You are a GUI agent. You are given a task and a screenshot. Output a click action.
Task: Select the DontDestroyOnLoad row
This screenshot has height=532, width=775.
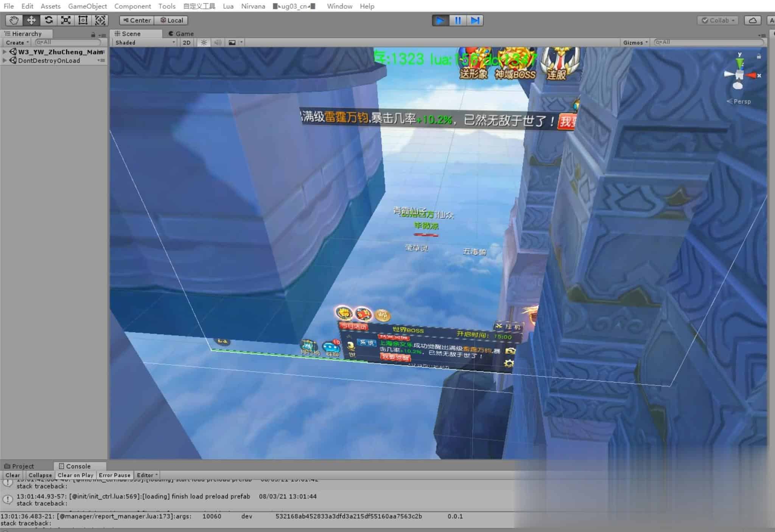point(54,60)
